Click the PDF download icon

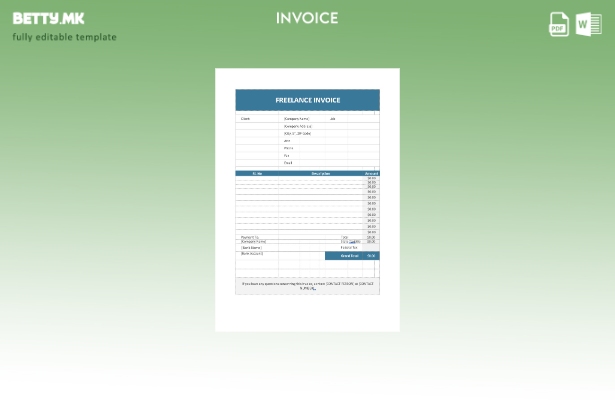tap(559, 24)
